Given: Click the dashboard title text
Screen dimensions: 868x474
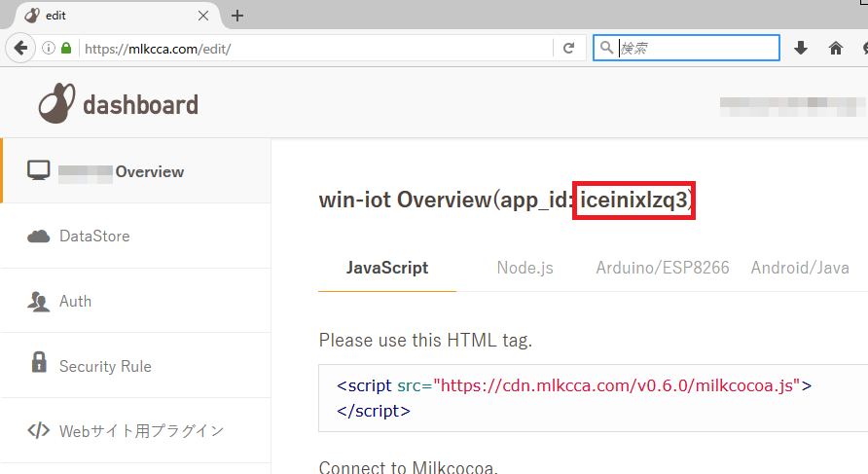Looking at the screenshot, I should click(140, 105).
